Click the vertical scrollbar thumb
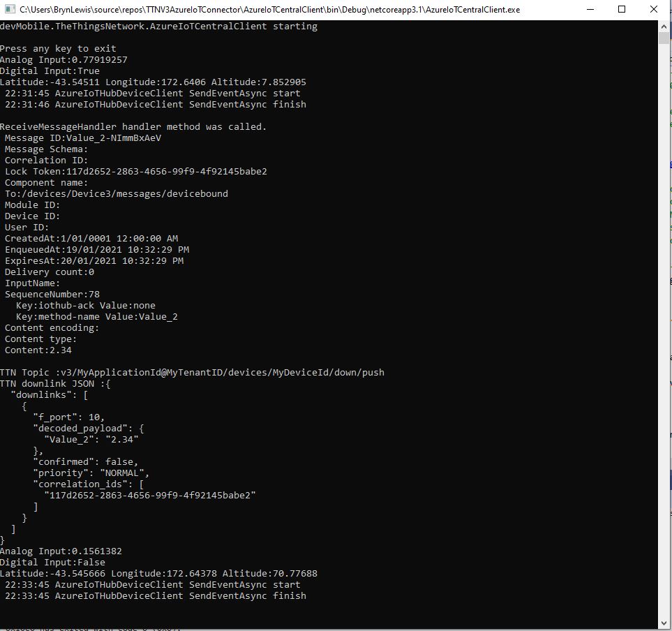Viewport: 672px width, 631px height. [x=664, y=38]
